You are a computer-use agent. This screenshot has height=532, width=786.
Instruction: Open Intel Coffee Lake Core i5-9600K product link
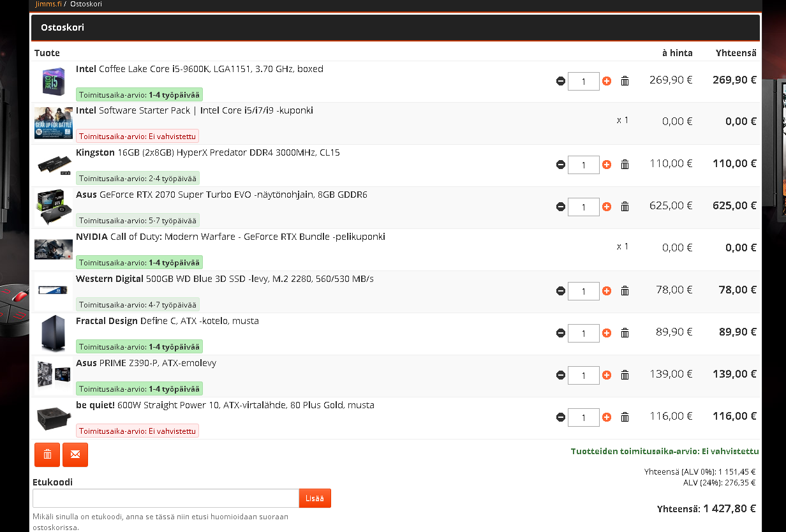[x=200, y=69]
